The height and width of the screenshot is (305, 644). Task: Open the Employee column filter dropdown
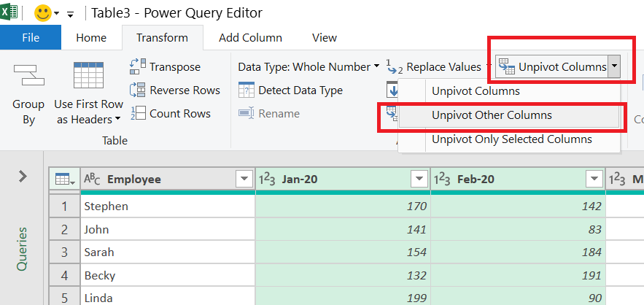pyautogui.click(x=243, y=179)
